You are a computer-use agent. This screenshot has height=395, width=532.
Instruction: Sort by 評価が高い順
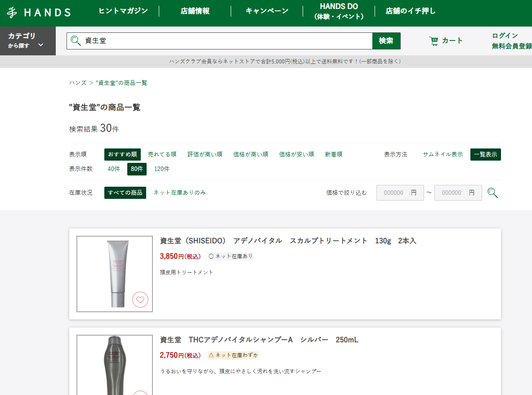(205, 154)
